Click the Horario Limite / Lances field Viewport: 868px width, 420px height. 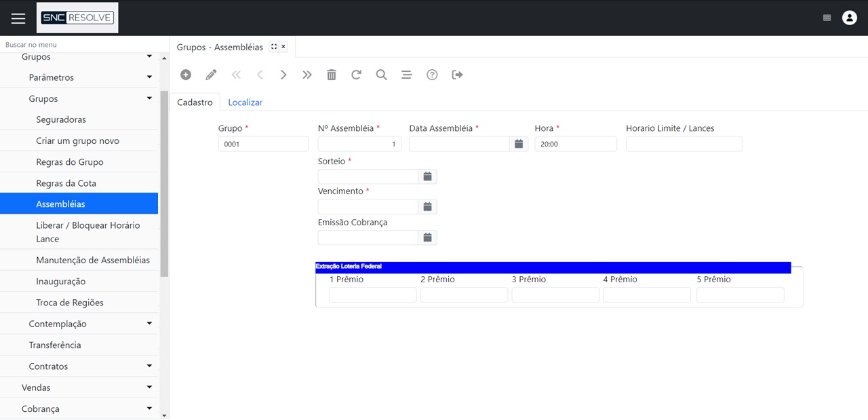coord(684,144)
